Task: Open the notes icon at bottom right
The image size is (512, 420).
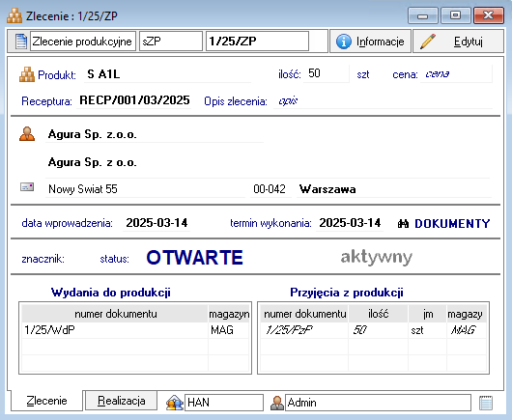Action: (x=486, y=403)
